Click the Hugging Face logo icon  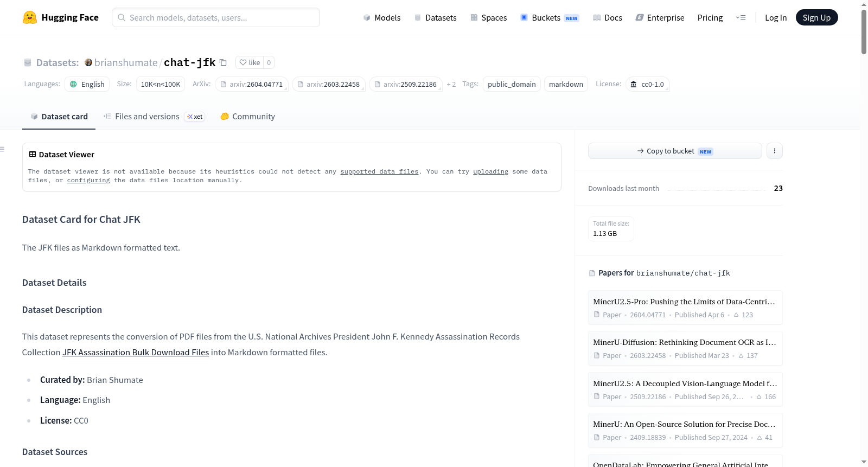tap(30, 17)
